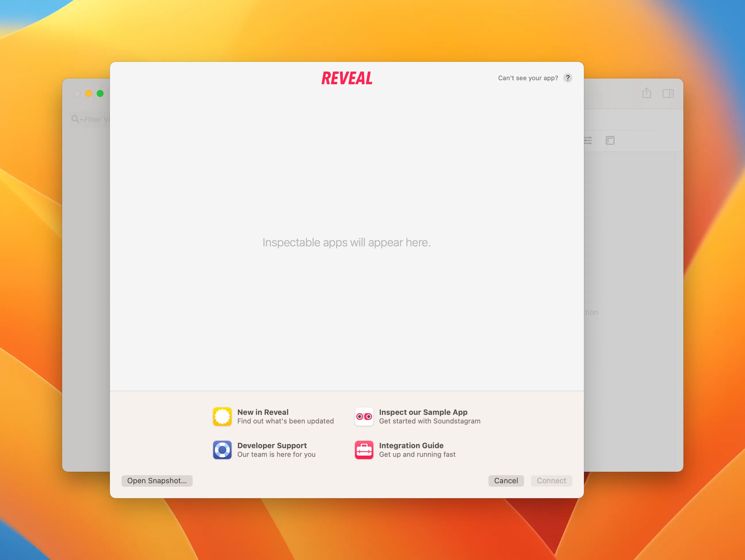This screenshot has width=745, height=560.
Task: Click the Open Snapshot... button
Action: point(157,481)
